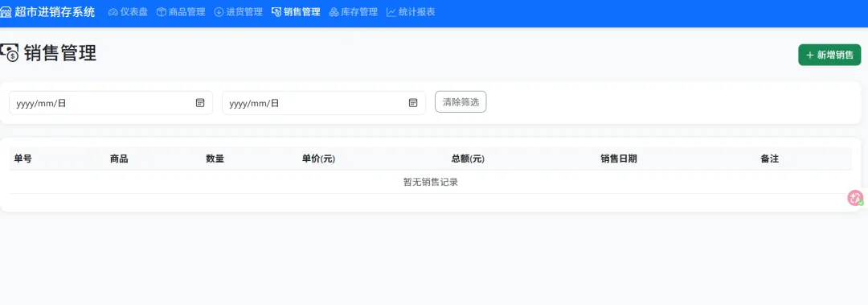Switch to 库存管理 in the navbar
Image resolution: width=868 pixels, height=305 pixels.
(x=354, y=12)
